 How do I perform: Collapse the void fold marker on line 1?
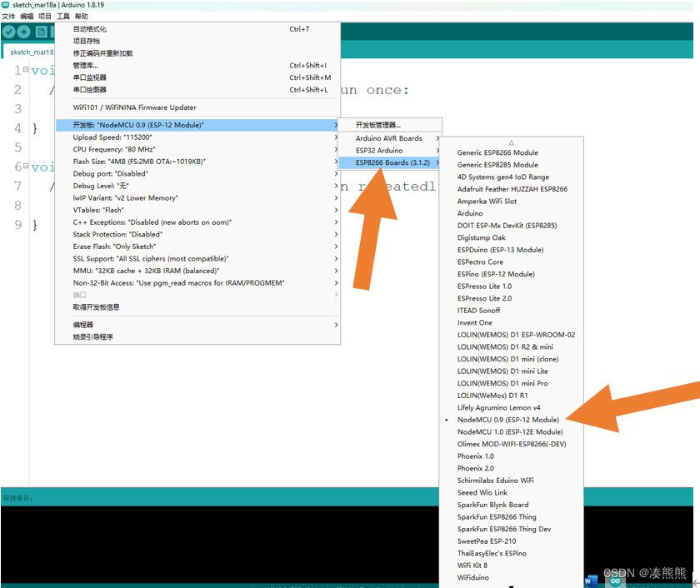[x=26, y=69]
